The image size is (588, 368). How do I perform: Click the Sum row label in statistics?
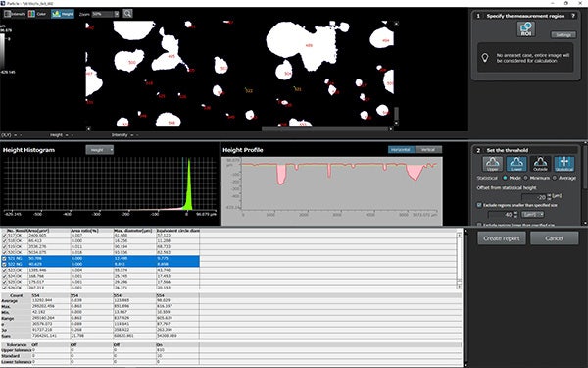tap(6, 336)
